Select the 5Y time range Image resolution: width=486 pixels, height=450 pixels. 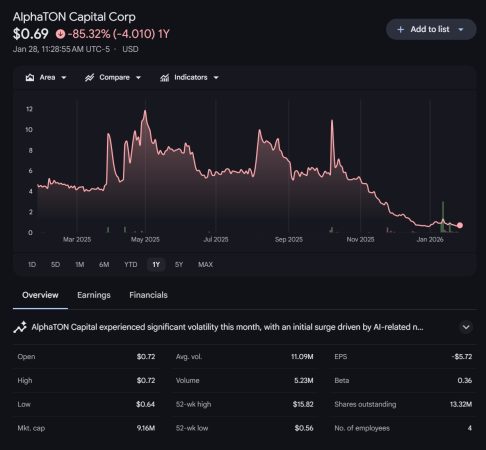coord(179,265)
